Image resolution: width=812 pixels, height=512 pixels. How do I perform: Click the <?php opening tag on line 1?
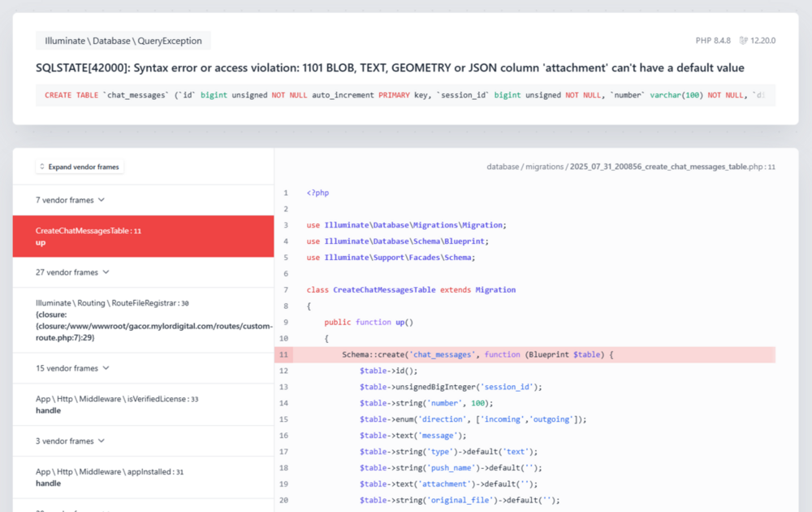pos(317,193)
